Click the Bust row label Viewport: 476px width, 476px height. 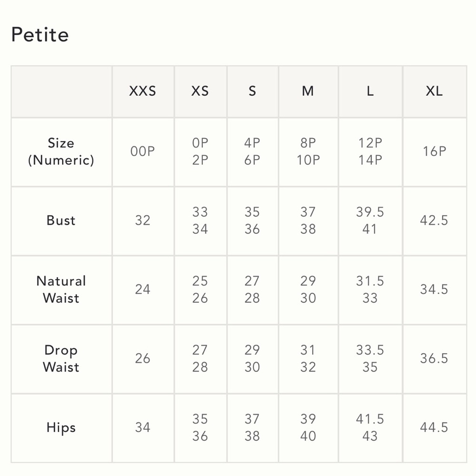click(61, 220)
